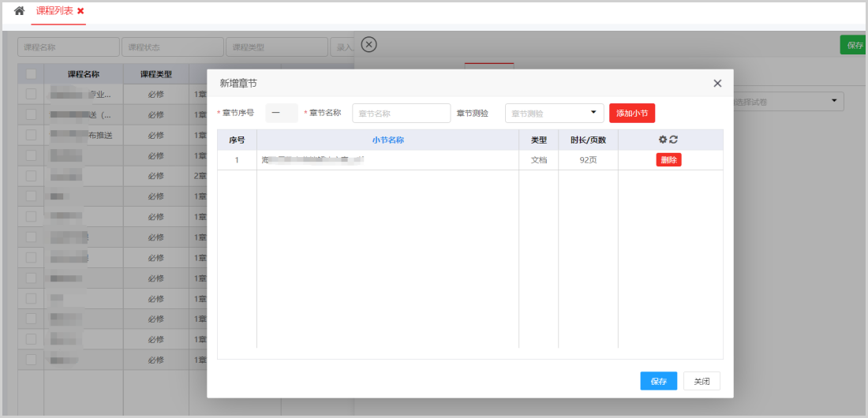Screen dimensions: 868x418
Task: Check the first course row checkbox
Action: (x=31, y=94)
